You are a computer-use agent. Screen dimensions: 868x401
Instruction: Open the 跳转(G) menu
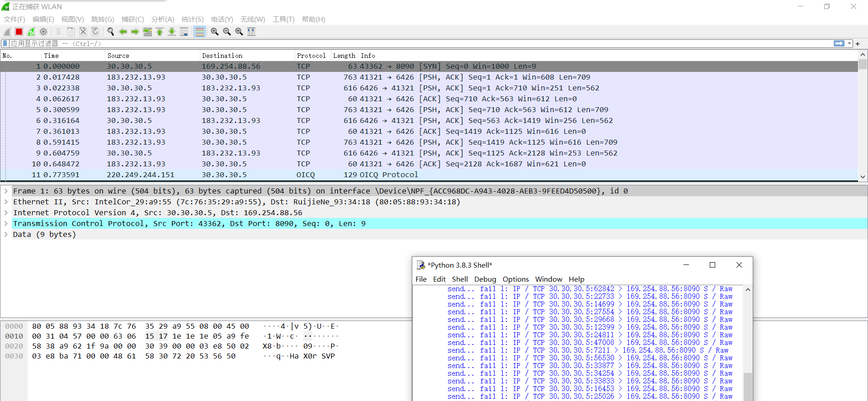pyautogui.click(x=103, y=19)
